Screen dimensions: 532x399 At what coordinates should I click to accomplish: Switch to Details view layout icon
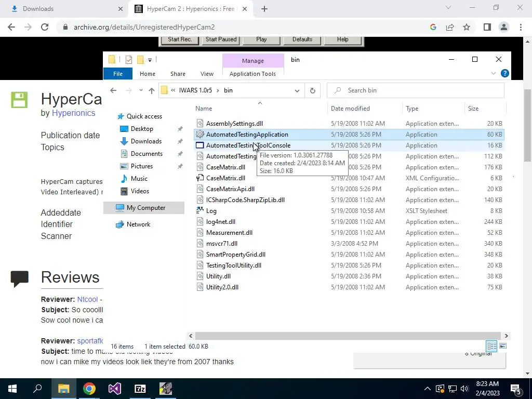coord(491,346)
